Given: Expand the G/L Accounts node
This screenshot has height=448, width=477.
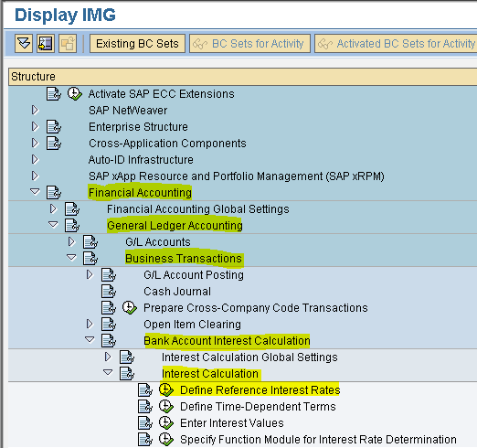Looking at the screenshot, I should coord(71,241).
